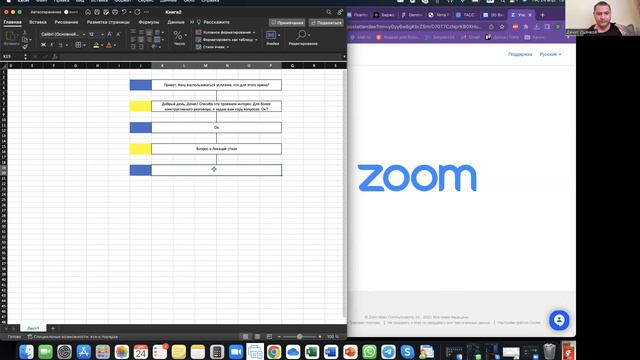Screen dimensions: 640x360
Task: Click the Redo arrow in Excel
Action: tap(138, 12)
